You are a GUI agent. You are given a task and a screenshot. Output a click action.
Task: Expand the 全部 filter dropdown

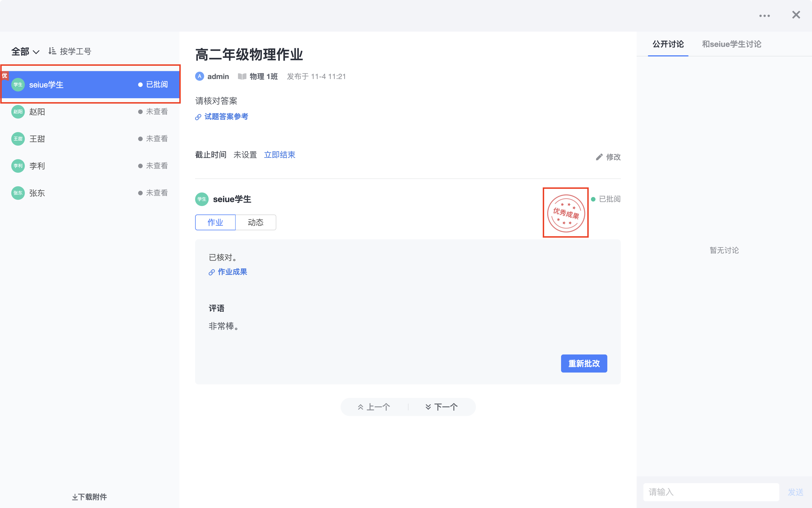pos(25,51)
